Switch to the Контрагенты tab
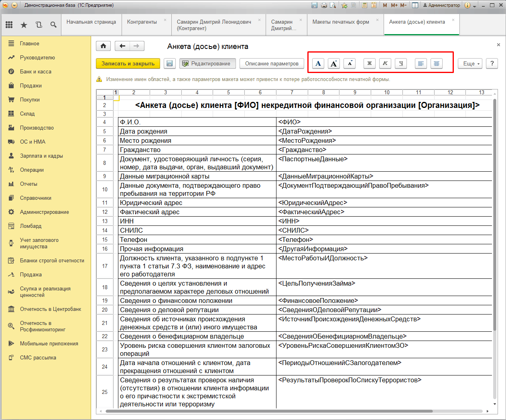 coord(142,22)
